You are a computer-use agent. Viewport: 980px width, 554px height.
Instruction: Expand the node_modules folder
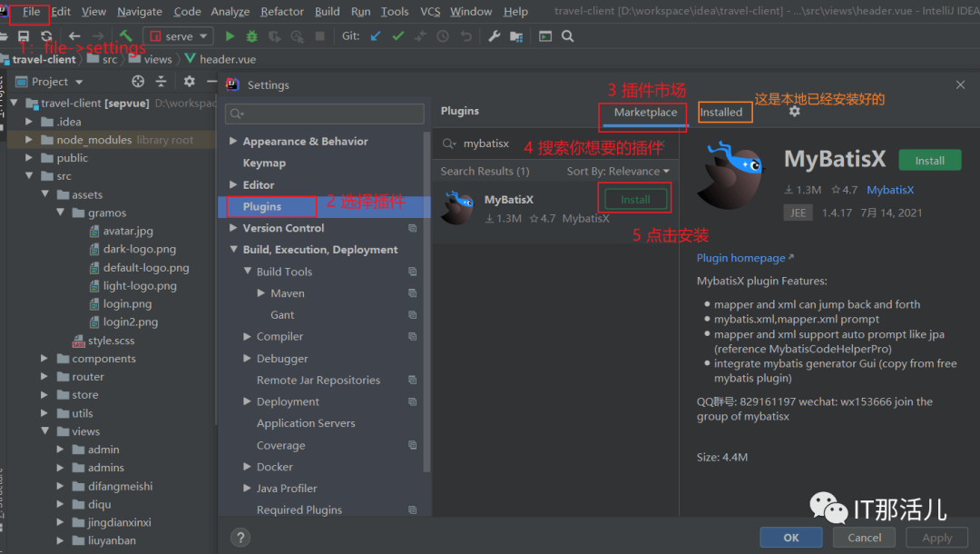[29, 140]
